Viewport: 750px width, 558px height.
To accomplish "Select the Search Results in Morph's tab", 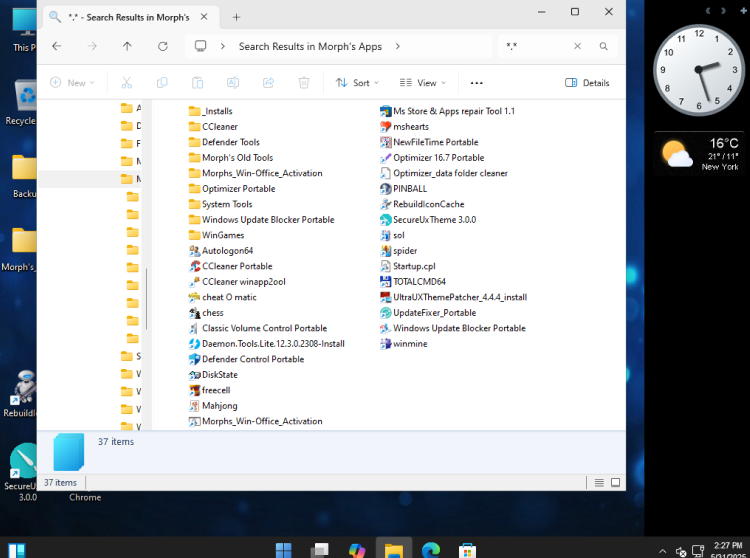I will click(128, 17).
